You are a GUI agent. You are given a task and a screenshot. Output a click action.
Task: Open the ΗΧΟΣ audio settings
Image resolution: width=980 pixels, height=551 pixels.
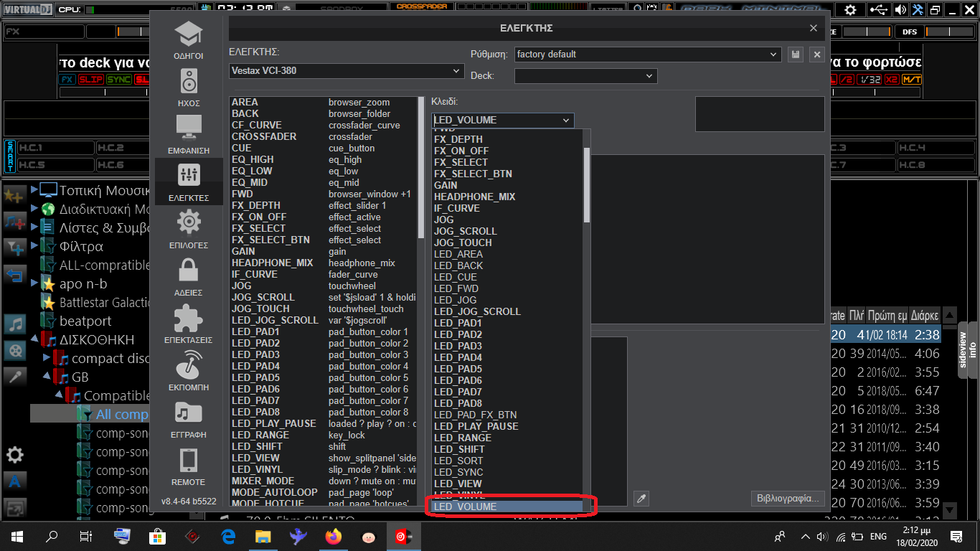(x=188, y=88)
